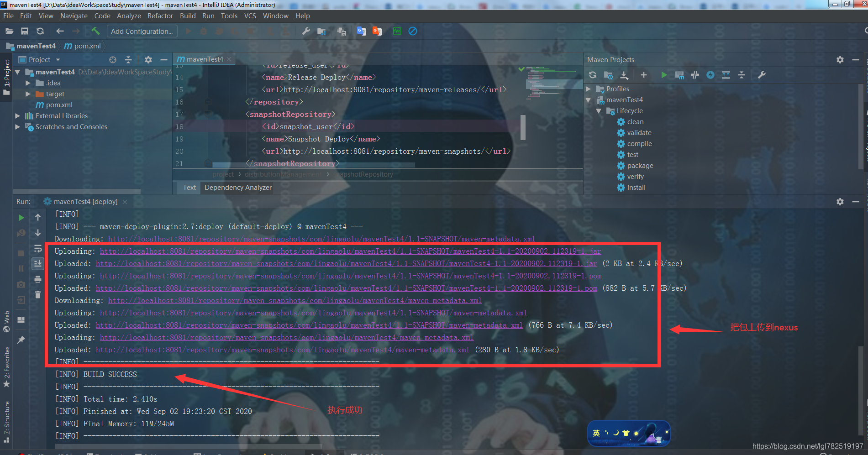This screenshot has width=868, height=455.
Task: Add Maven project with plus icon
Action: point(644,75)
